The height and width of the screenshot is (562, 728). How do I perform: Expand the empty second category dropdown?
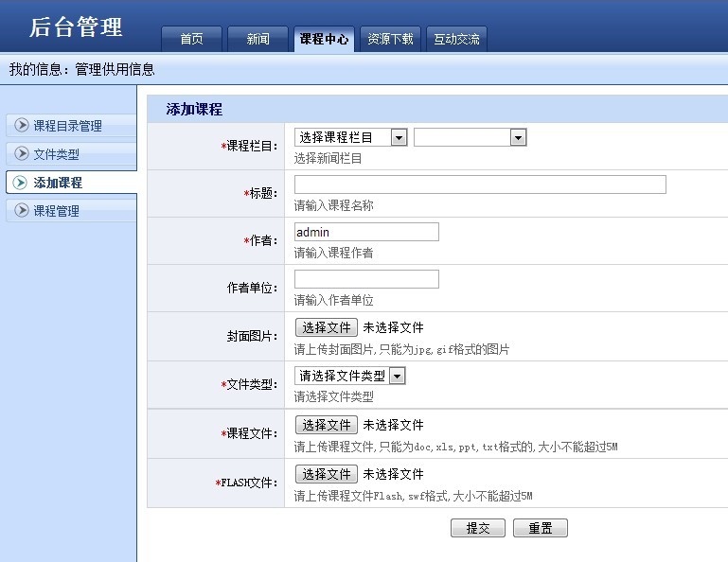coord(470,137)
